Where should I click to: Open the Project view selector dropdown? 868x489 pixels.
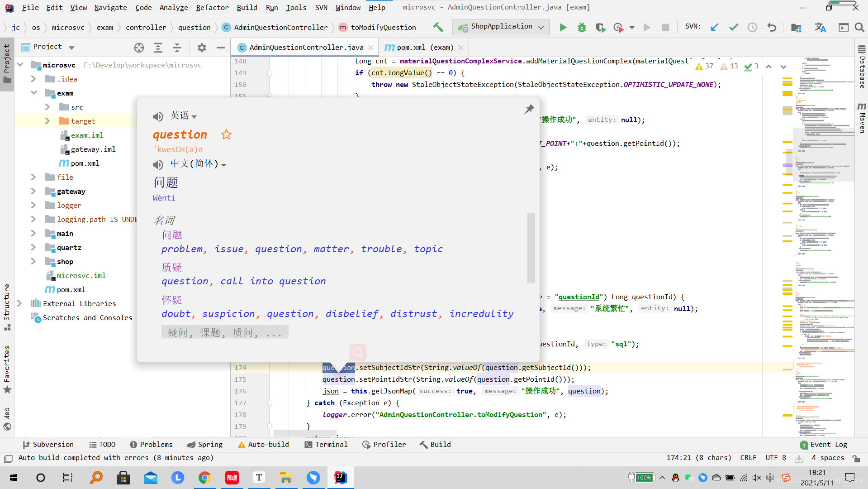(71, 47)
